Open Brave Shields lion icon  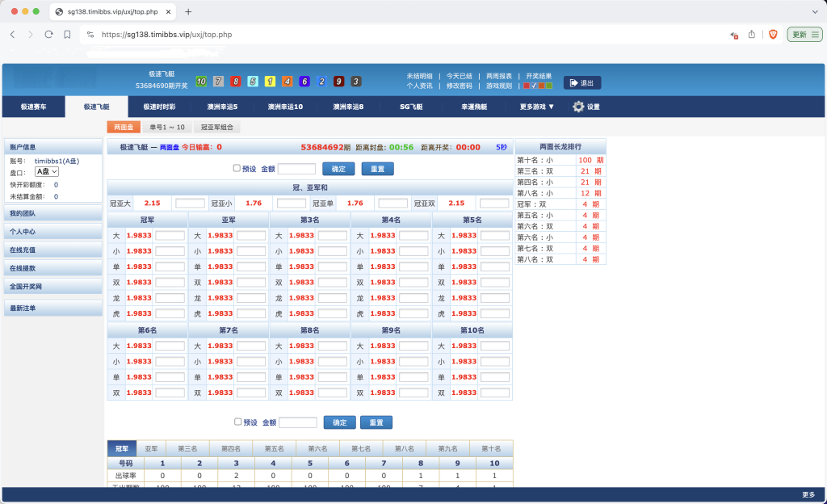771,35
